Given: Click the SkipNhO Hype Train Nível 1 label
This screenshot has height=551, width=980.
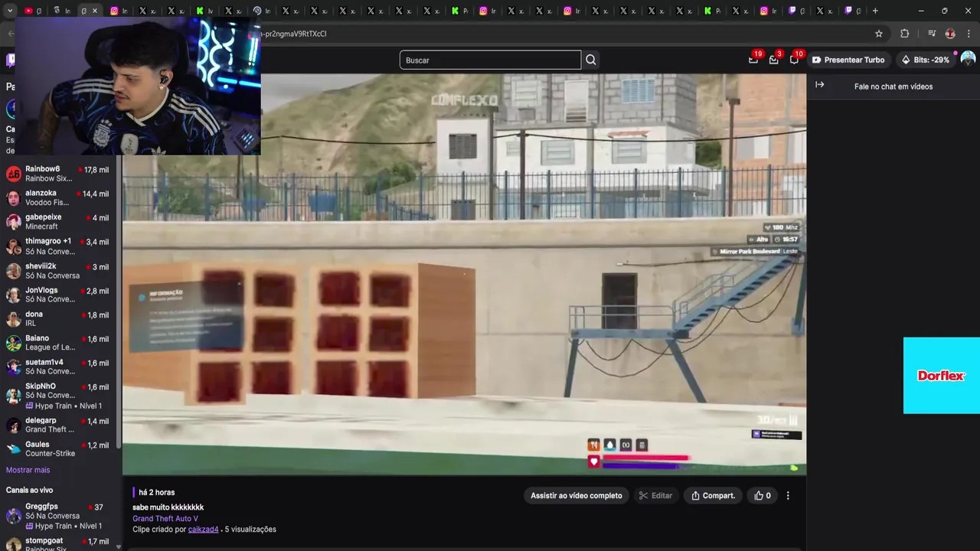Looking at the screenshot, I should 64,406.
